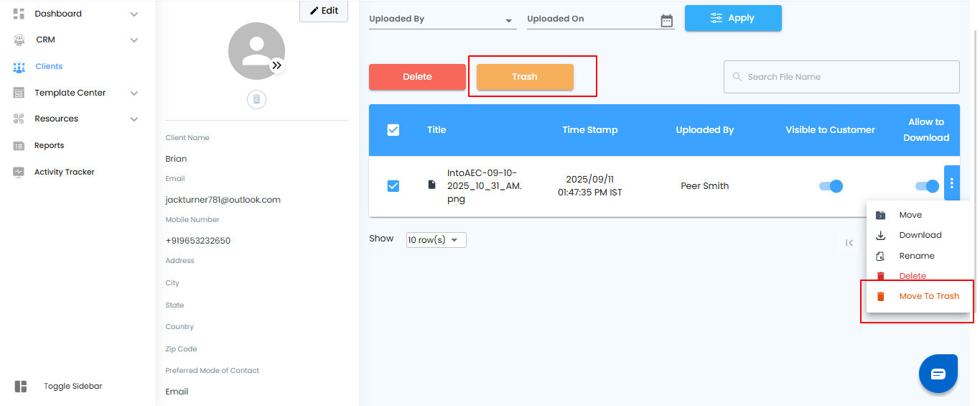Choose Move from context menu
This screenshot has width=980, height=406.
[x=910, y=216]
